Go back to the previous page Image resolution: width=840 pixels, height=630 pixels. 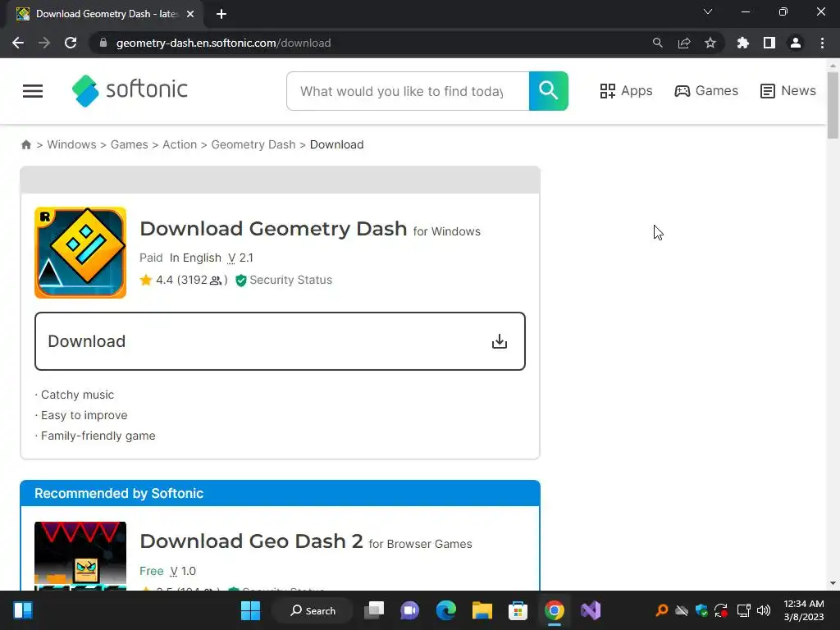(x=18, y=43)
